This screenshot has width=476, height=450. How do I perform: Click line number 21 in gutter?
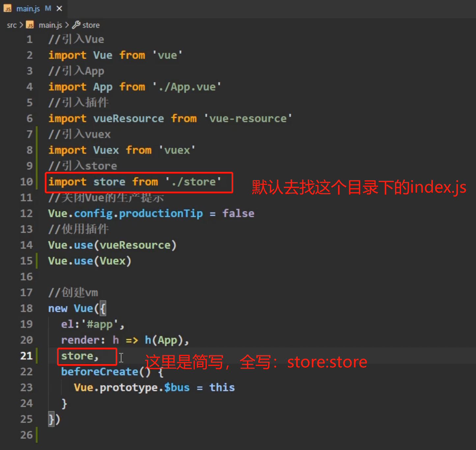pyautogui.click(x=27, y=356)
